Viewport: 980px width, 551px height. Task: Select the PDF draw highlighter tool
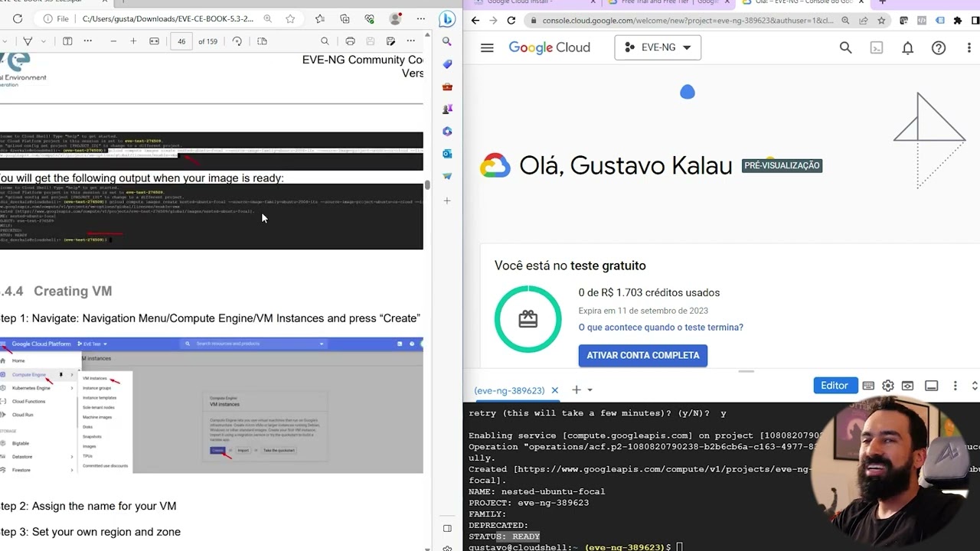(x=28, y=41)
